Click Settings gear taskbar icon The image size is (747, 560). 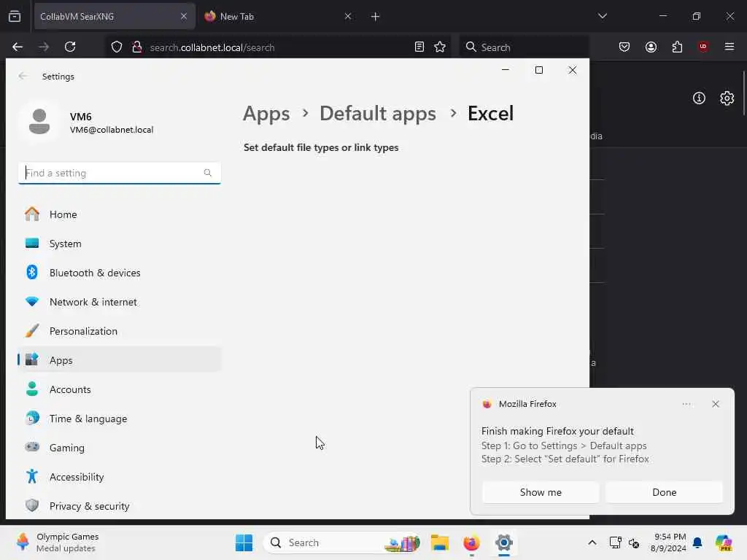tap(503, 542)
